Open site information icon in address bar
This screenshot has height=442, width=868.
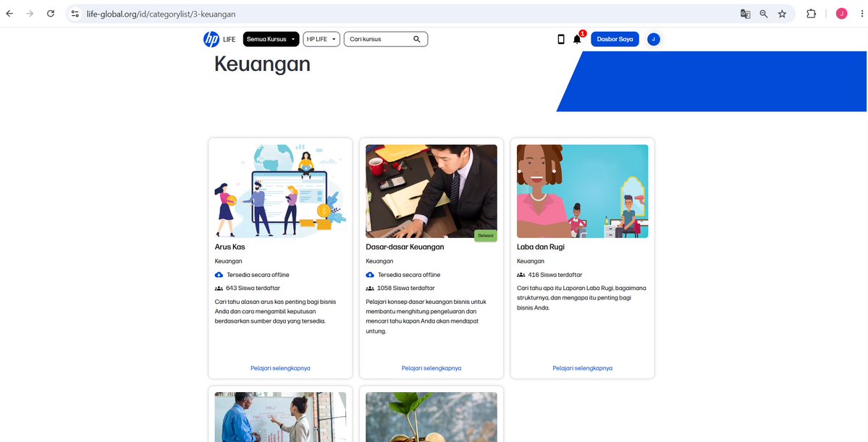(x=75, y=14)
